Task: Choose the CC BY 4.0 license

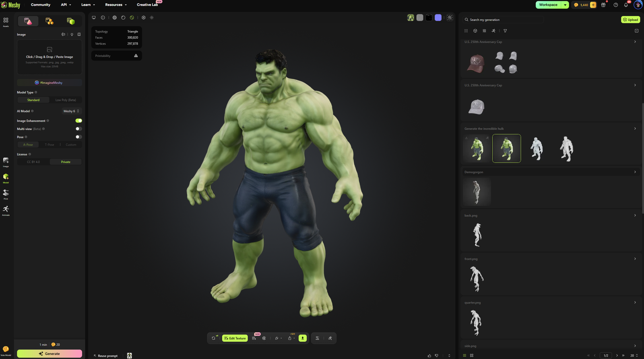Action: point(33,162)
